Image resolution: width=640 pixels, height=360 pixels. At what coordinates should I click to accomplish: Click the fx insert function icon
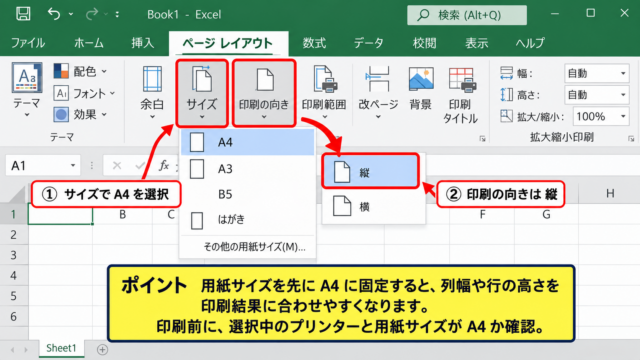[164, 165]
